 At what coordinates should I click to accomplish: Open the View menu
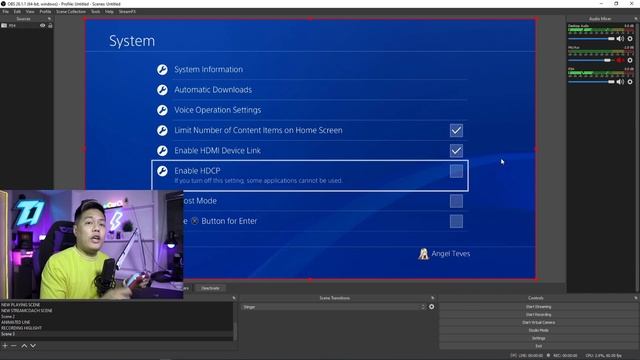pyautogui.click(x=30, y=12)
